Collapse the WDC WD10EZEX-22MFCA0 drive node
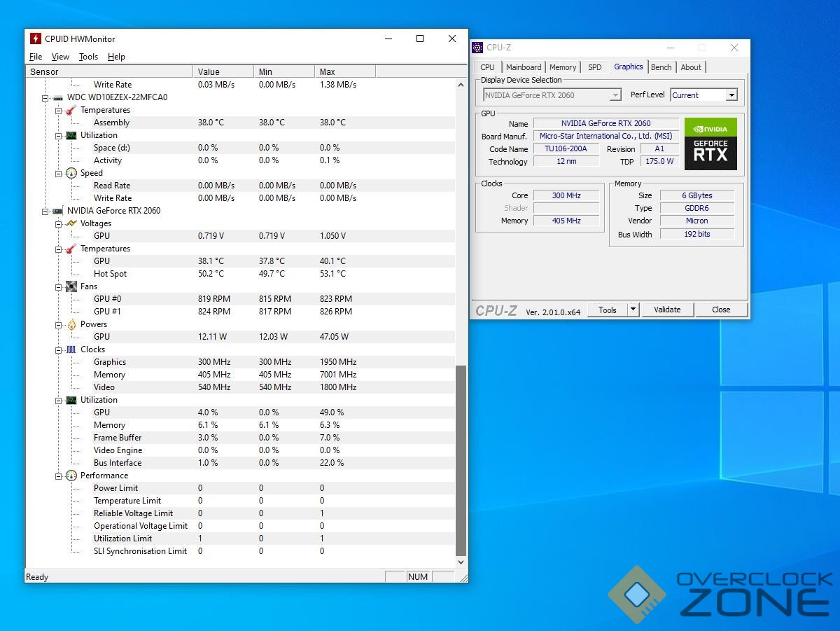Image resolution: width=840 pixels, height=631 pixels. (46, 97)
